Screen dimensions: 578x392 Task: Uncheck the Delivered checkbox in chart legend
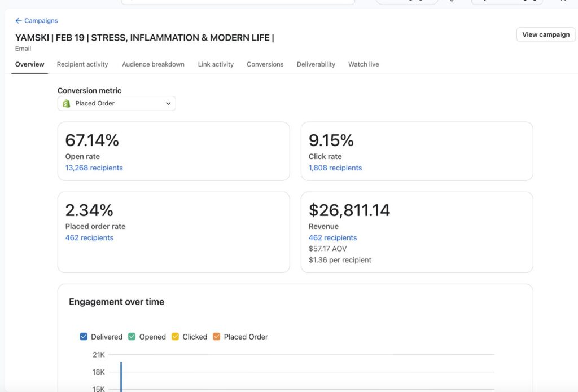point(84,337)
